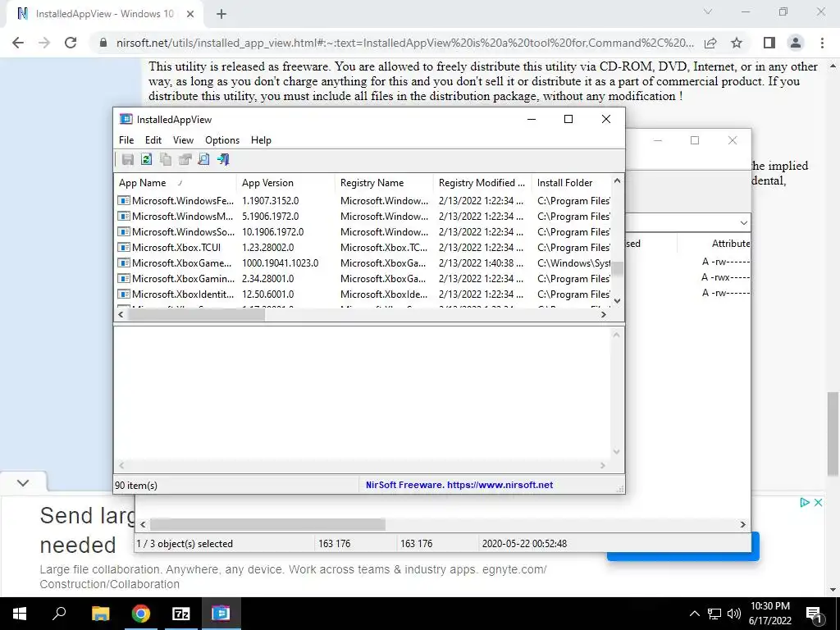Click the Copy Selected Items toolbar icon
Viewport: 840px width, 630px height.
166,159
